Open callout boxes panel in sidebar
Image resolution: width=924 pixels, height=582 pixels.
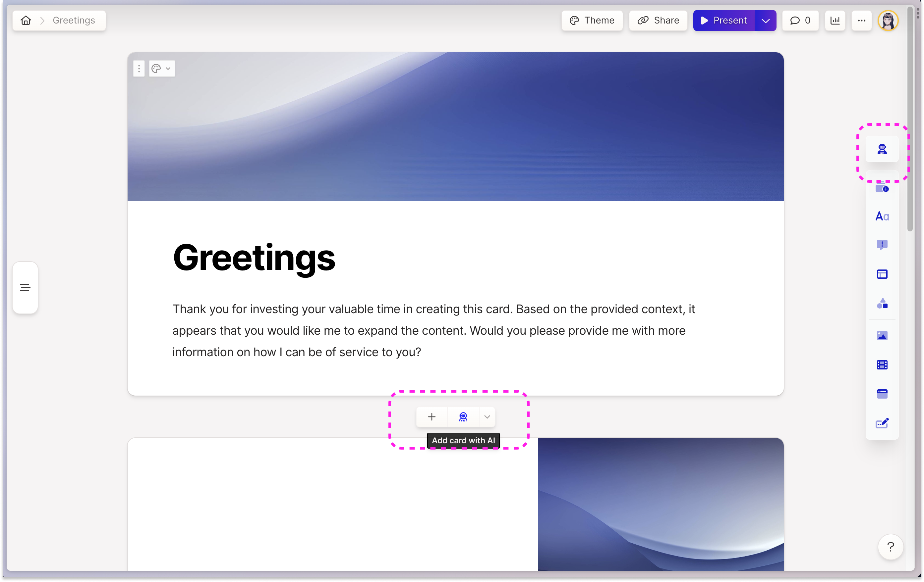pos(882,245)
